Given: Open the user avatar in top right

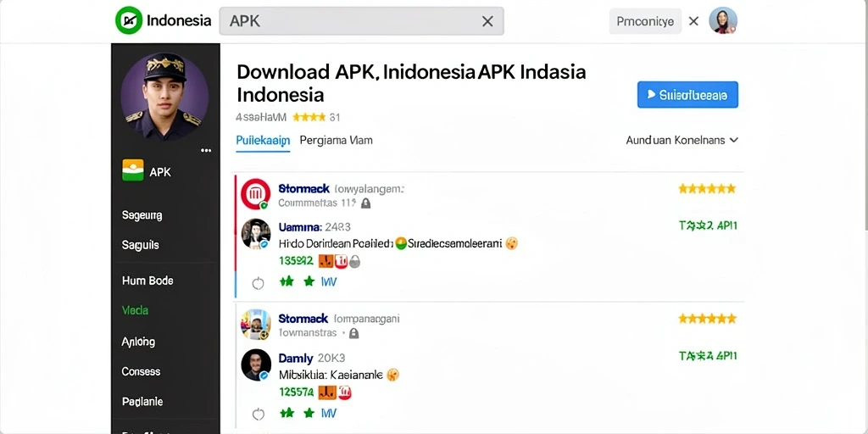Looking at the screenshot, I should point(723,21).
